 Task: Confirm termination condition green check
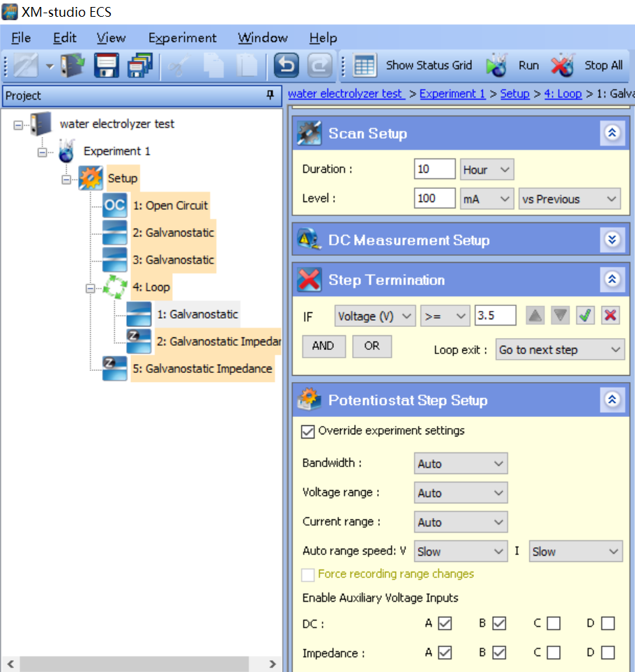coord(586,316)
